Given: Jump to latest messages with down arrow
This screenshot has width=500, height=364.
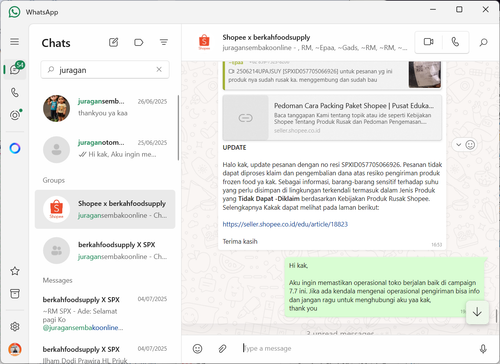Looking at the screenshot, I should click(x=477, y=312).
